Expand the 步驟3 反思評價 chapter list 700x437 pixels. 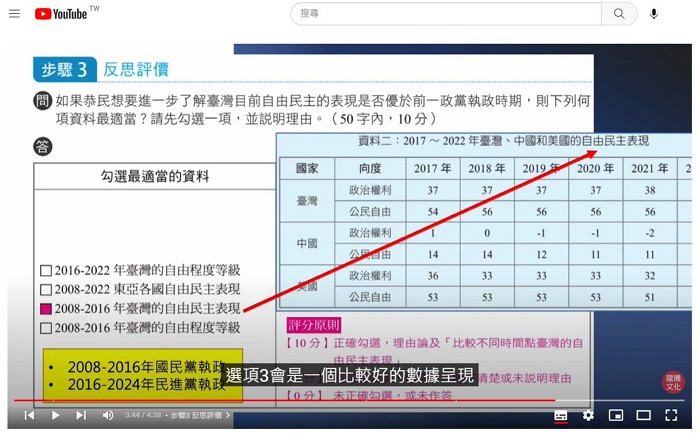pos(201,415)
